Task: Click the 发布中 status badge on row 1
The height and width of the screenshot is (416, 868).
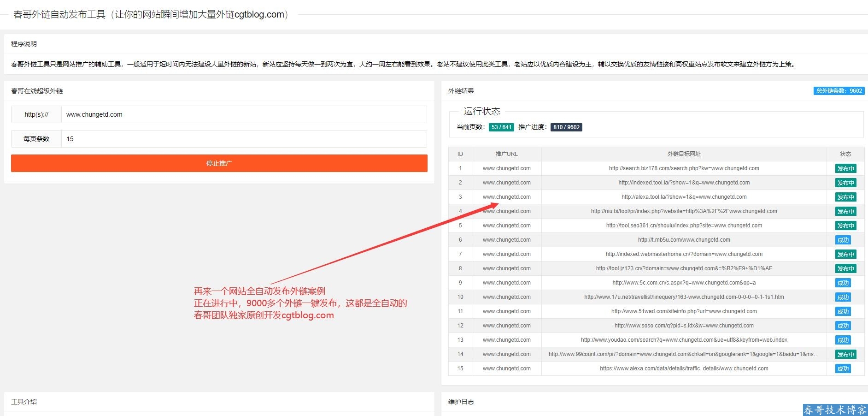Action: click(845, 168)
